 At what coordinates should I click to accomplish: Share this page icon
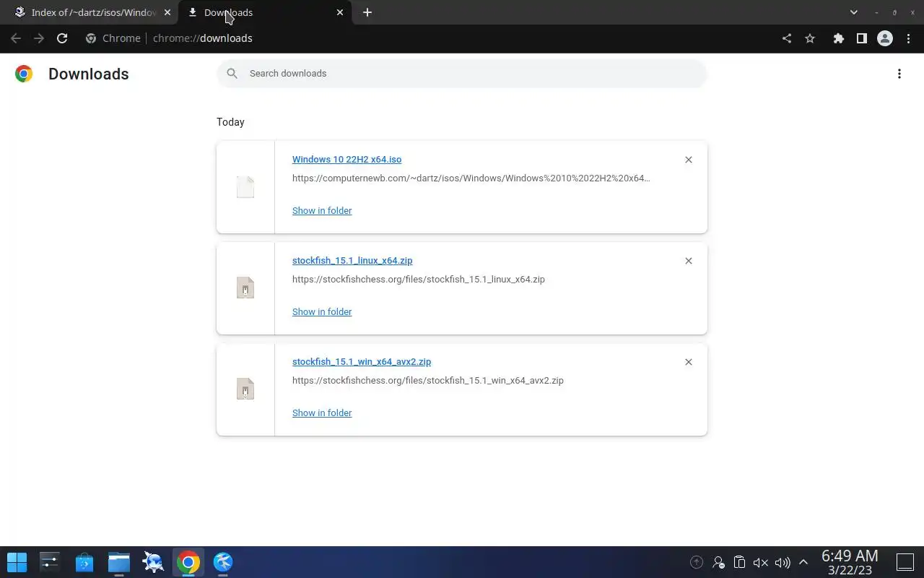[x=787, y=38]
